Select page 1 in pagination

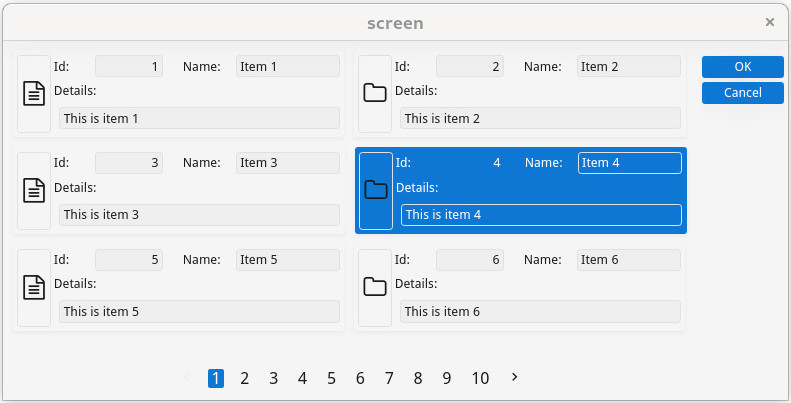tap(215, 378)
